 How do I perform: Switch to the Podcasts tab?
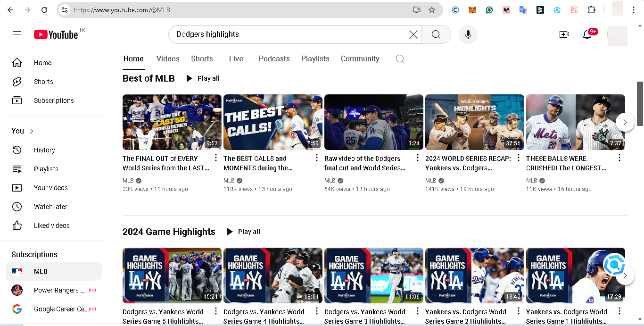click(274, 59)
